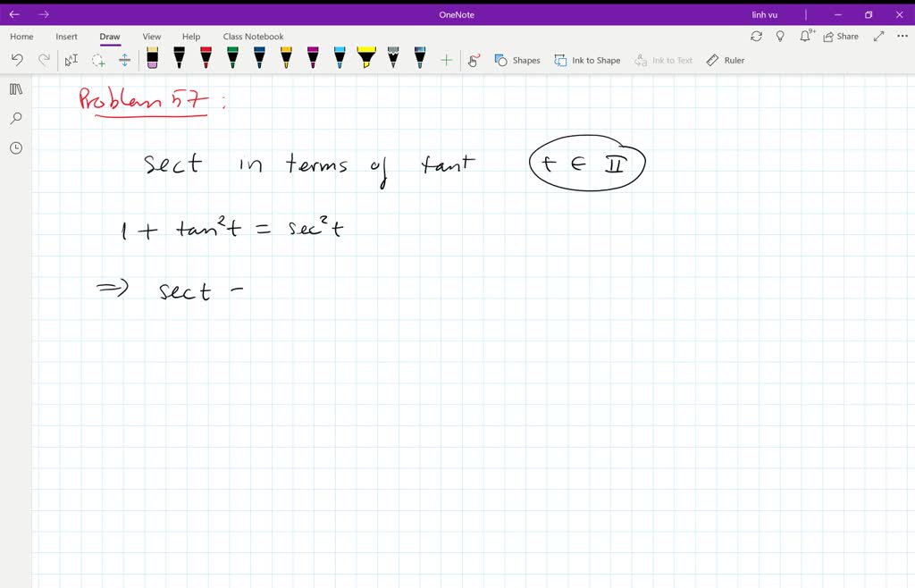This screenshot has width=915, height=588.
Task: Click the Undo arrow
Action: click(x=16, y=59)
